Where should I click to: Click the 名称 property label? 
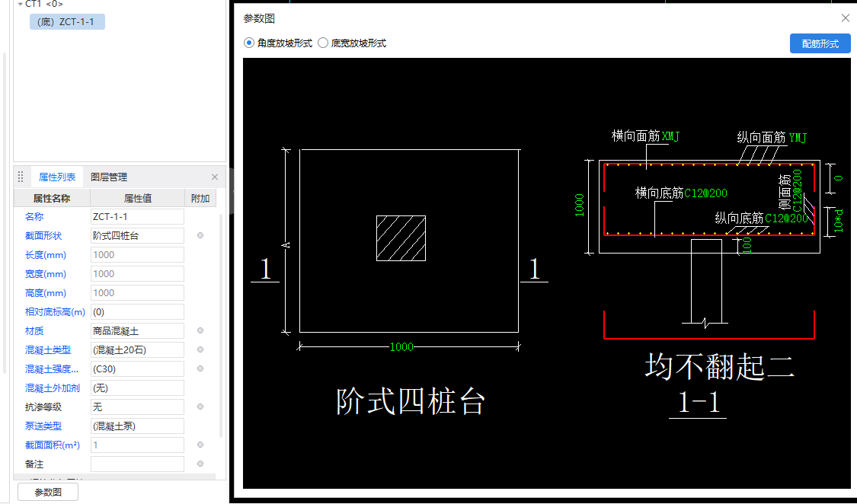[34, 217]
